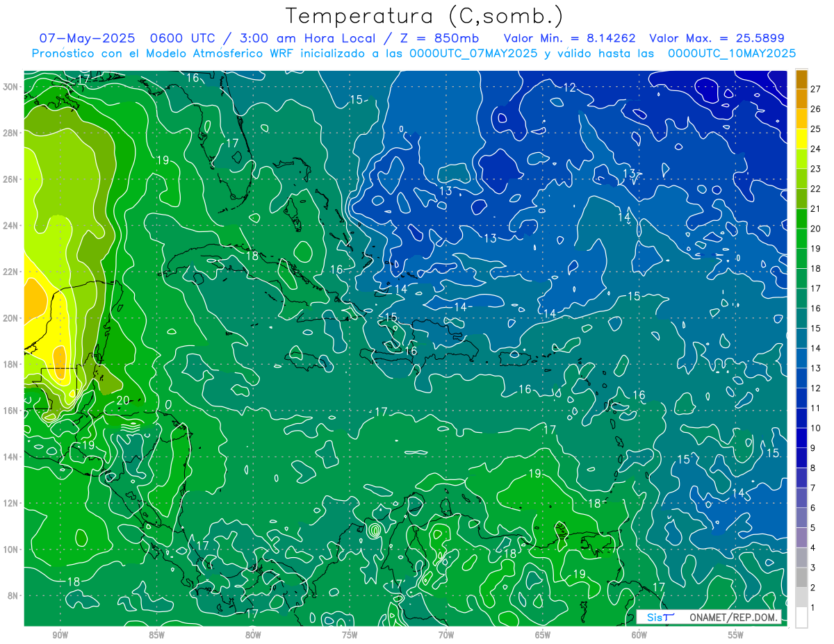Click the '26N' latitude axis label
Viewport: 834px width, 644px height.
tap(10, 179)
